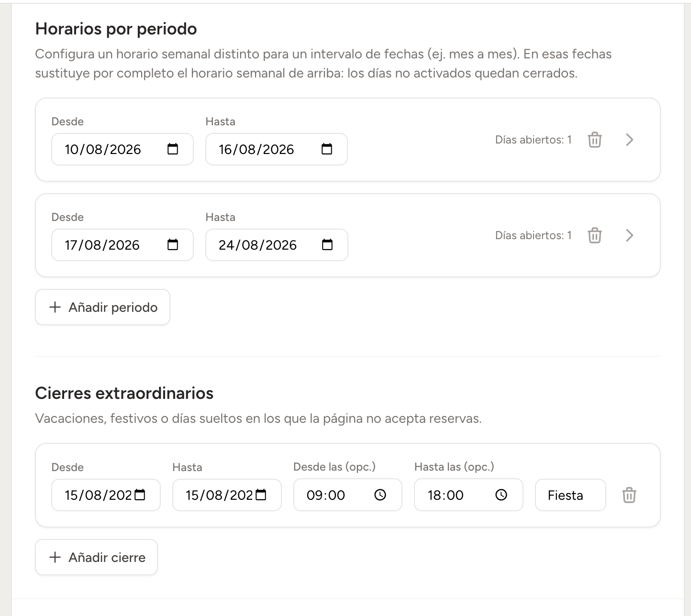Viewport: 691px width, 616px height.
Task: Open calendar icon in closure Desde field
Action: [140, 495]
